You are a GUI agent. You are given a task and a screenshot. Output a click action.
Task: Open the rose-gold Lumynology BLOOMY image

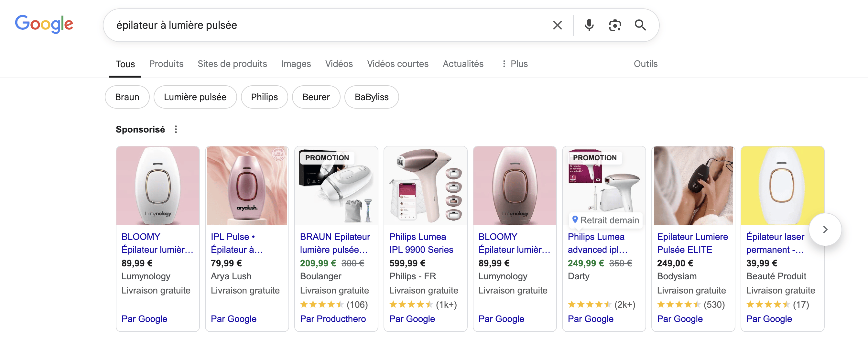click(515, 186)
